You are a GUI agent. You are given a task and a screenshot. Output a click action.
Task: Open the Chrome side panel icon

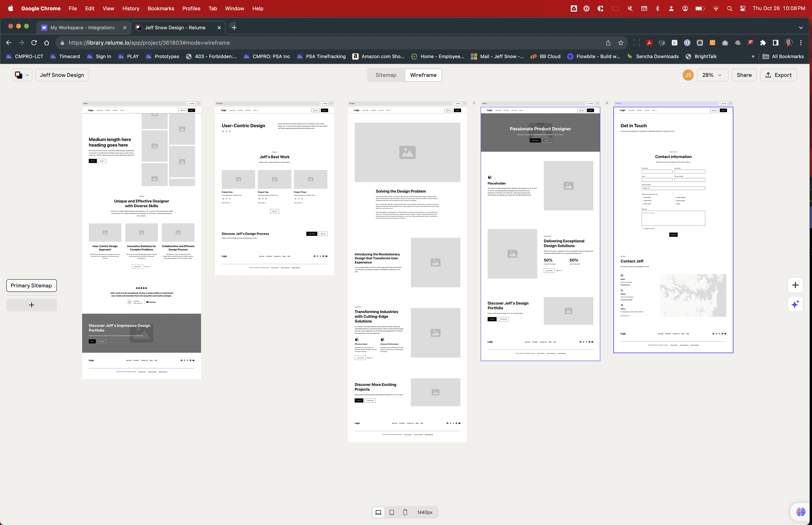tap(776, 43)
